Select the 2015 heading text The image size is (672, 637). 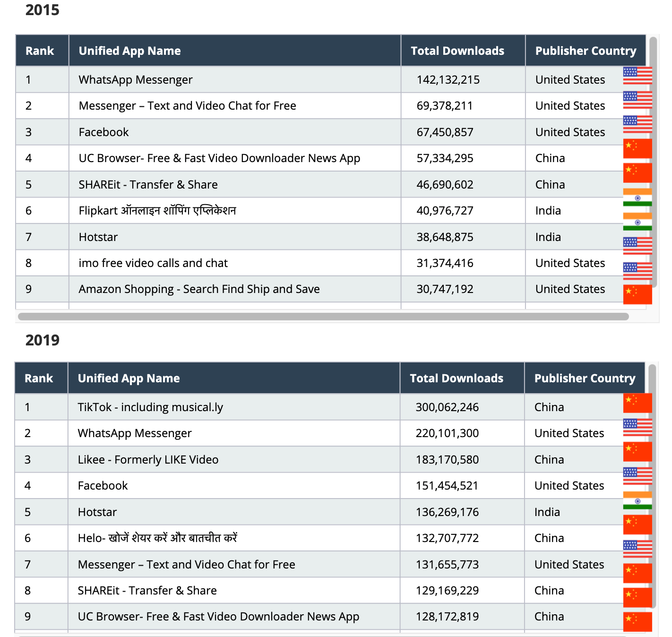pyautogui.click(x=43, y=10)
